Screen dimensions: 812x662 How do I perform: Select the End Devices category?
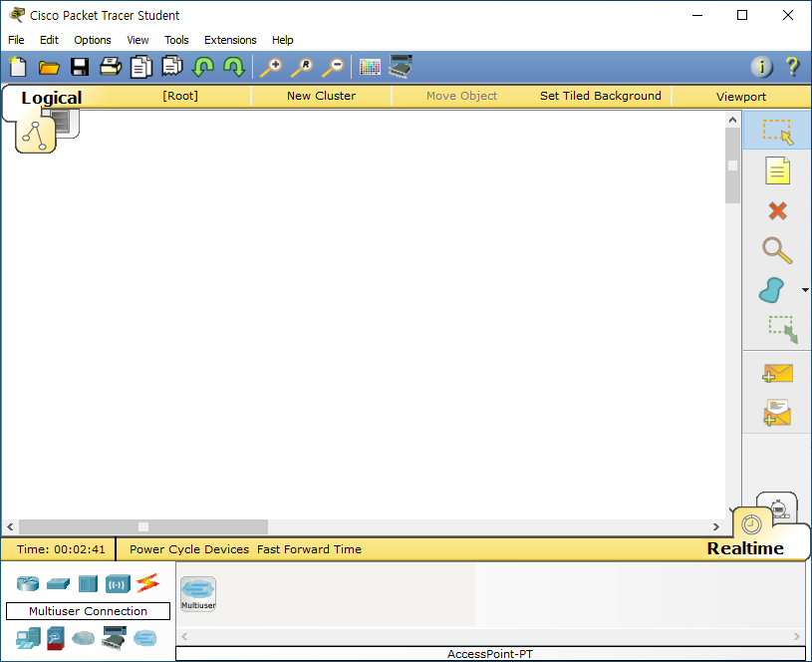click(x=28, y=638)
